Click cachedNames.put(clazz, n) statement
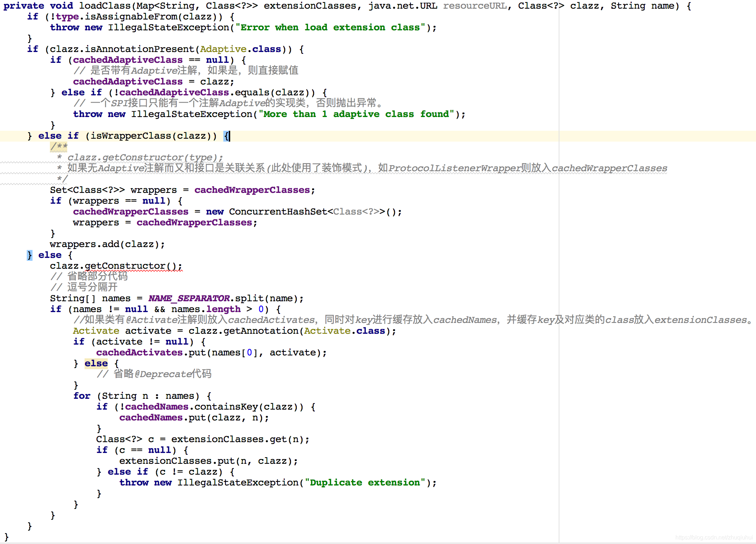Image resolution: width=756 pixels, height=544 pixels. tap(194, 418)
